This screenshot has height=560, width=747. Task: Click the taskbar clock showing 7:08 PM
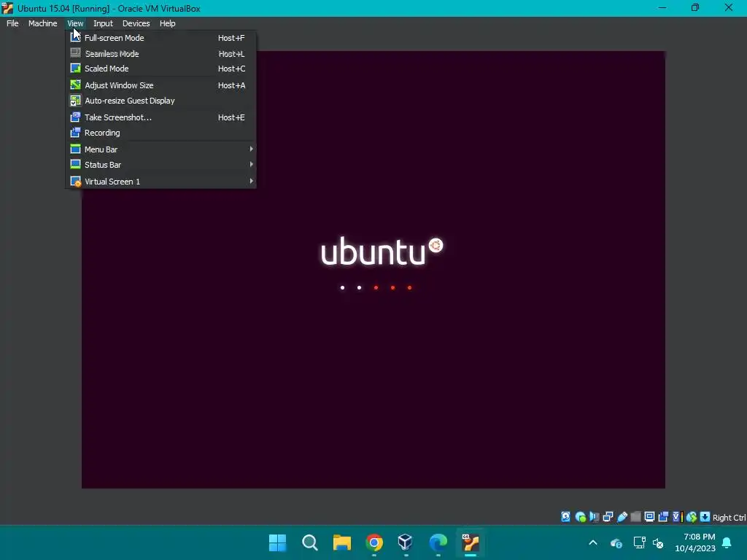(x=695, y=542)
